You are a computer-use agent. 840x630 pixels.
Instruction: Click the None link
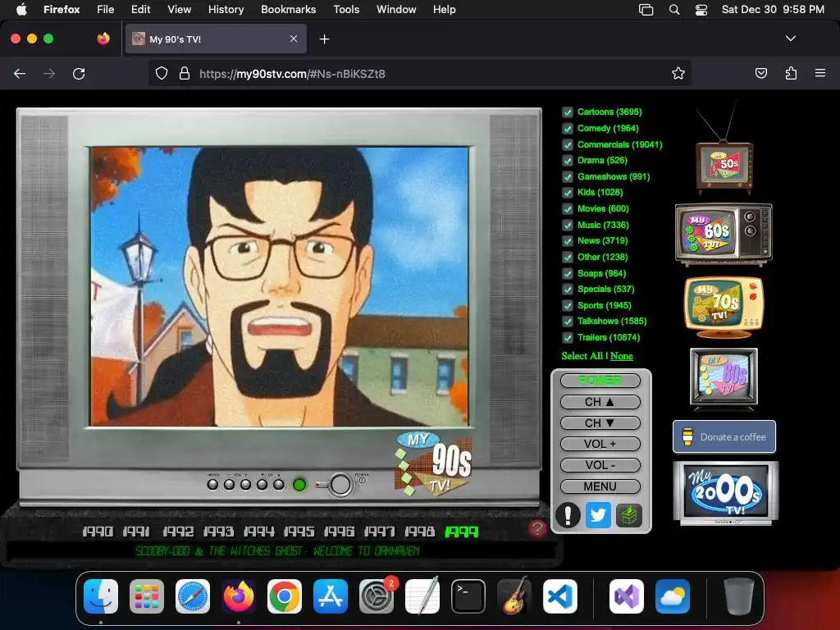pyautogui.click(x=622, y=356)
